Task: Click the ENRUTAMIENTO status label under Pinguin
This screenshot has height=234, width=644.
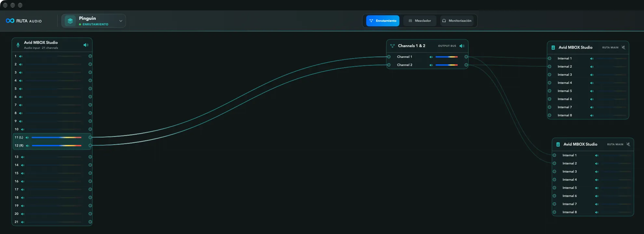Action: [x=95, y=24]
